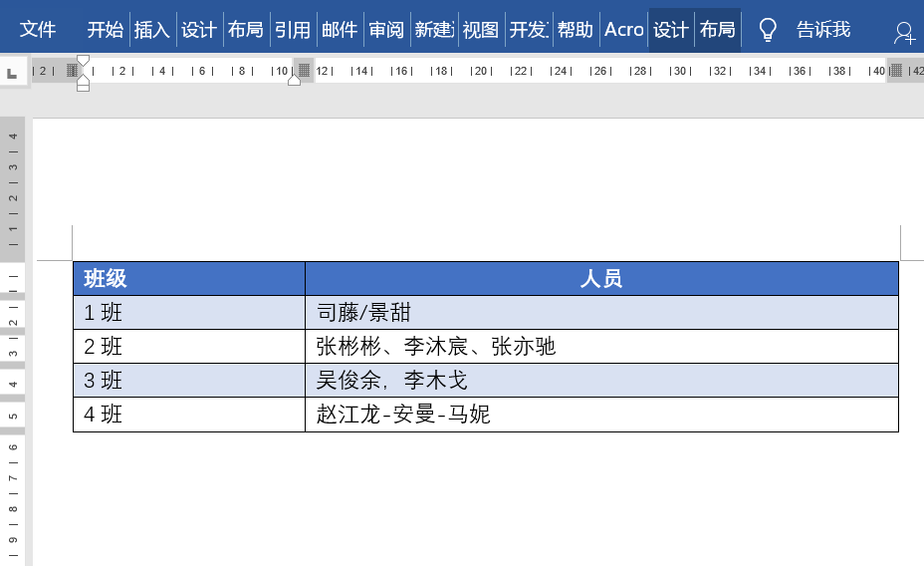924x566 pixels.
Task: Open the 审阅 ribbon tab
Action: 386,29
